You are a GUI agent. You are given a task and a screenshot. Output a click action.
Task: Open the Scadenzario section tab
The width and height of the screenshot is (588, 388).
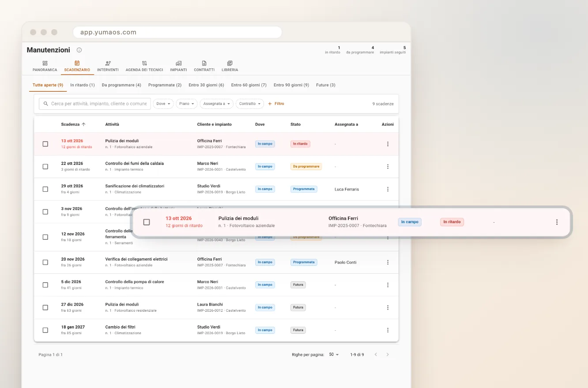point(77,66)
